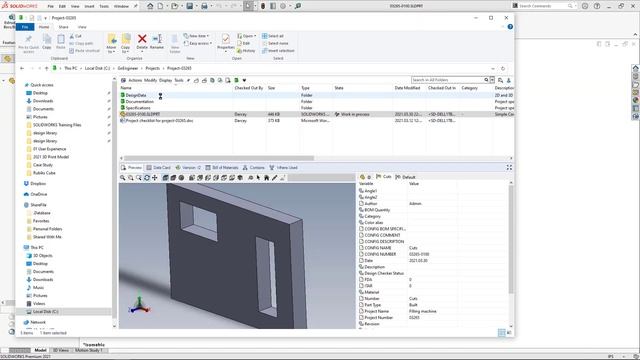Click the Refresh icon beside address bar

[503, 69]
